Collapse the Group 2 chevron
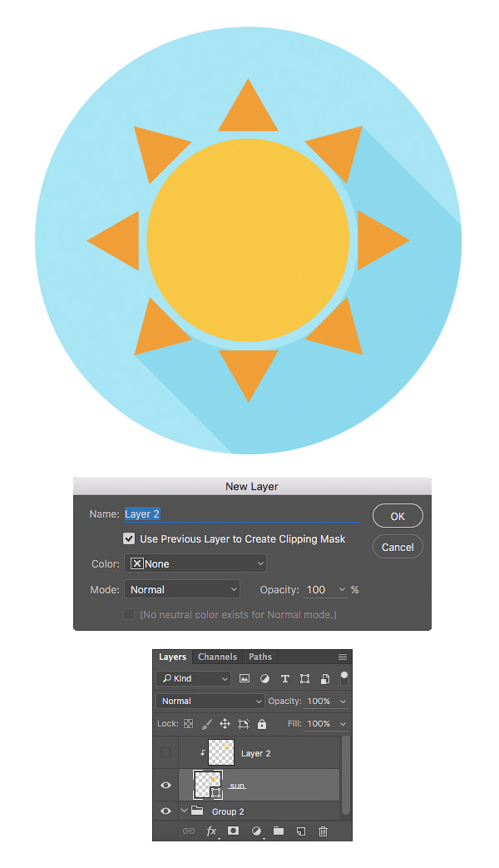The image size is (499, 868). (185, 811)
